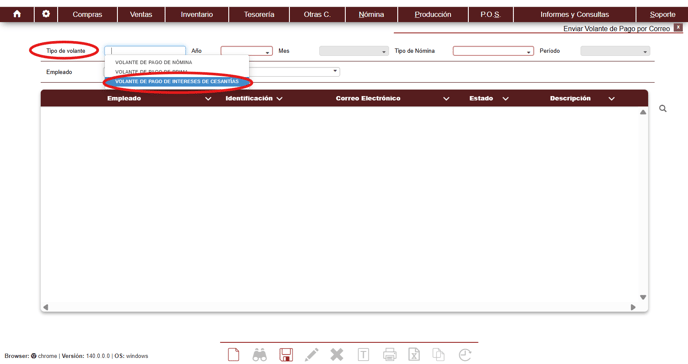
Task: Open the P.O.S. menu
Action: pyautogui.click(x=491, y=14)
